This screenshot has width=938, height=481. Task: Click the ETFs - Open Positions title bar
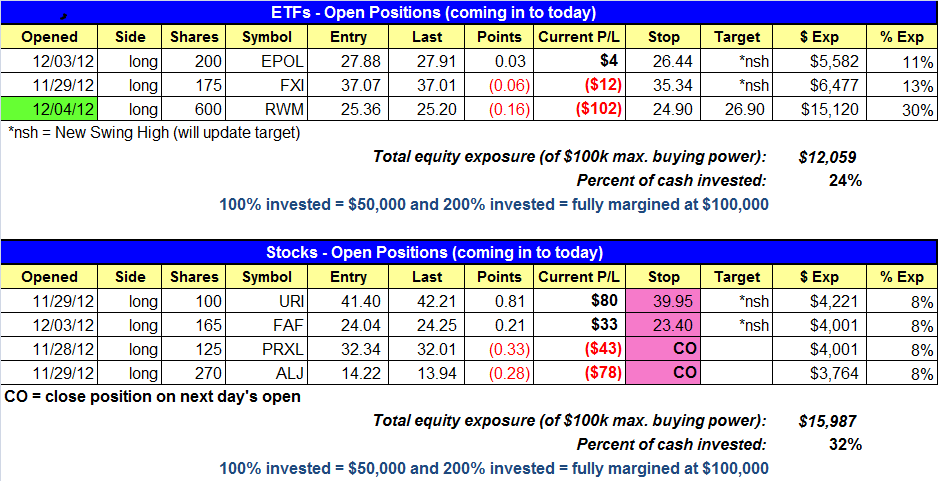click(x=468, y=12)
